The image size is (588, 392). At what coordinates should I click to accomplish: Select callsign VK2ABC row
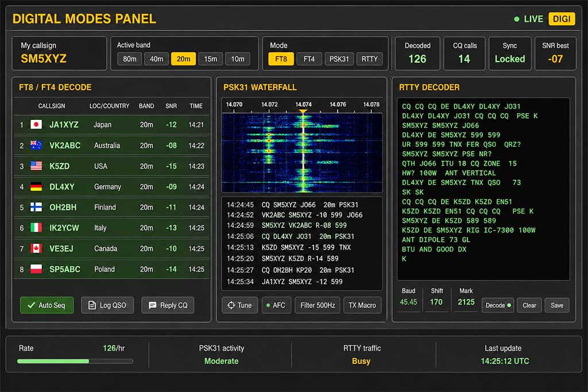[x=112, y=145]
